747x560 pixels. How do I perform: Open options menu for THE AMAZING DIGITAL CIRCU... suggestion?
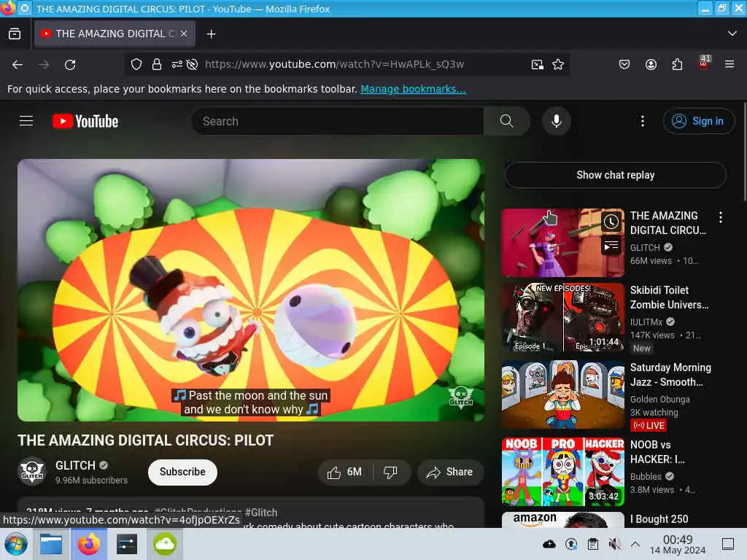point(720,217)
